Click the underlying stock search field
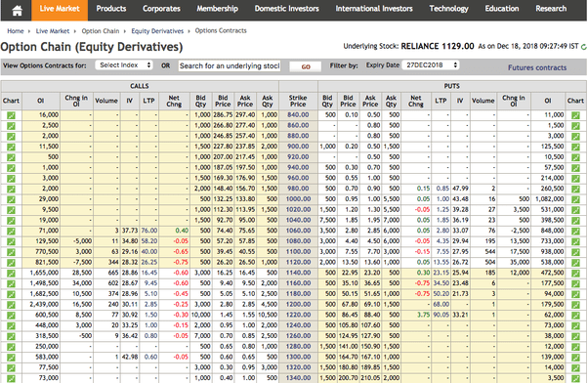This screenshot has width=588, height=383. pyautogui.click(x=230, y=66)
